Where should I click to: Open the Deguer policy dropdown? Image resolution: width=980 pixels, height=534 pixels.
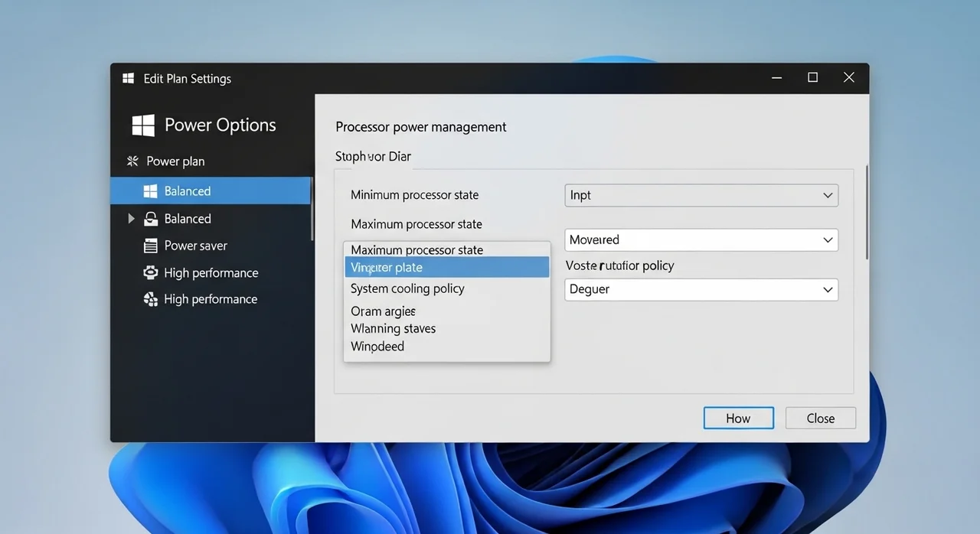pos(701,290)
